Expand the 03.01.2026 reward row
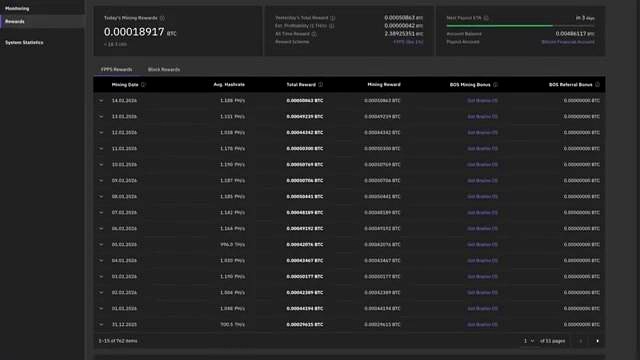The height and width of the screenshot is (360, 640). coord(101,276)
